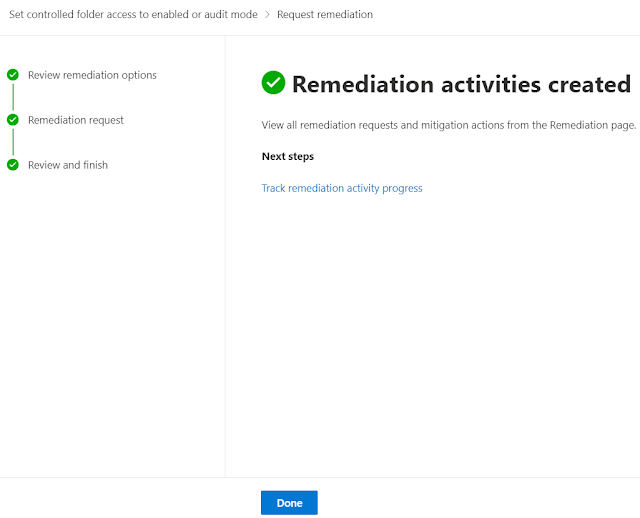640x518 pixels.
Task: Click the connector line above Review and finish
Action: coord(13,143)
